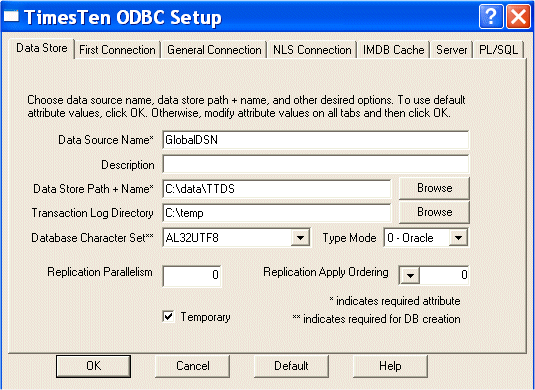Open the General Connection tab
535x390 pixels.
214,50
